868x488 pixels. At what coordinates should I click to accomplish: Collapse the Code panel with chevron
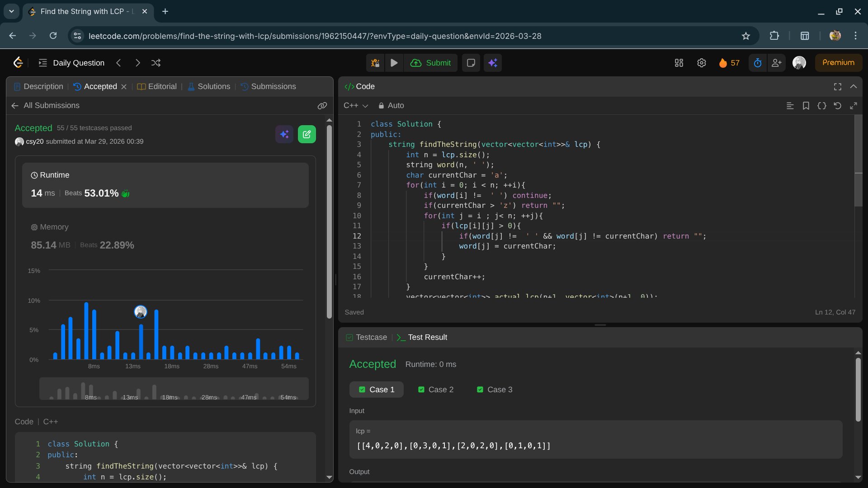[853, 86]
